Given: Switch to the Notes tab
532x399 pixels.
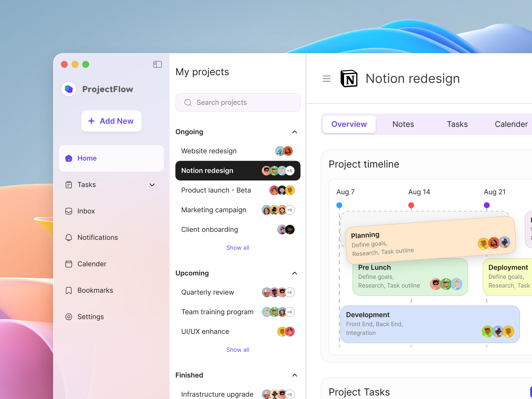Looking at the screenshot, I should point(403,124).
